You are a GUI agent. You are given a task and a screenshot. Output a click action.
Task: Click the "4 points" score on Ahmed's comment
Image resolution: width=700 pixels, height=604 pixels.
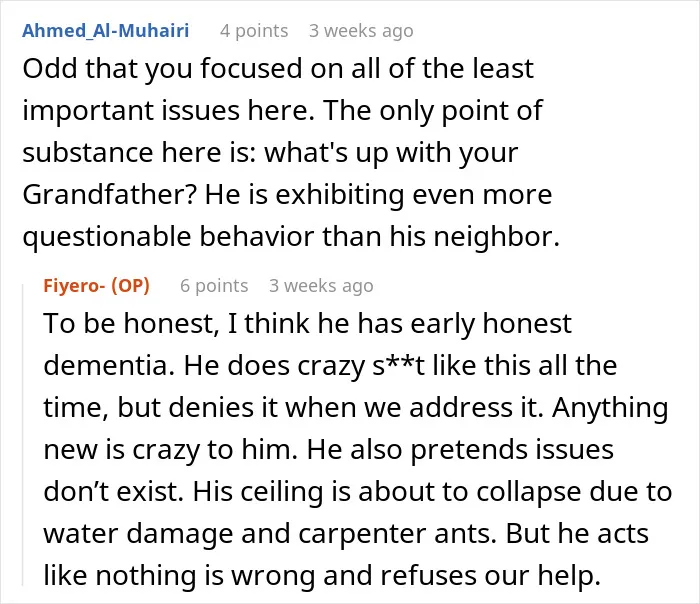pos(254,31)
